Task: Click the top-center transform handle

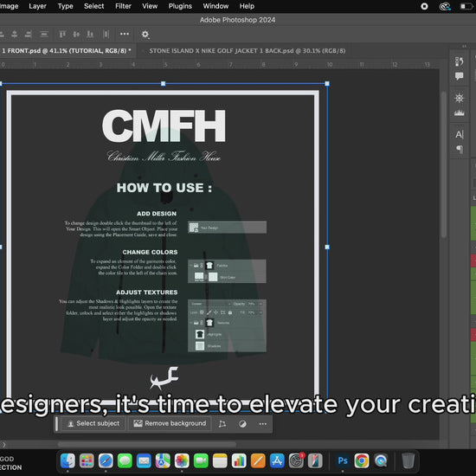Action: coord(163,83)
